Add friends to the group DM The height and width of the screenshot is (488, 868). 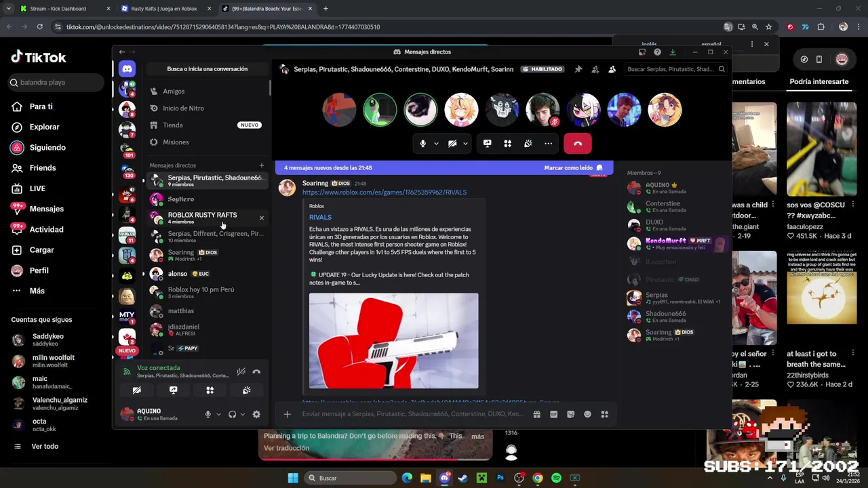point(595,69)
